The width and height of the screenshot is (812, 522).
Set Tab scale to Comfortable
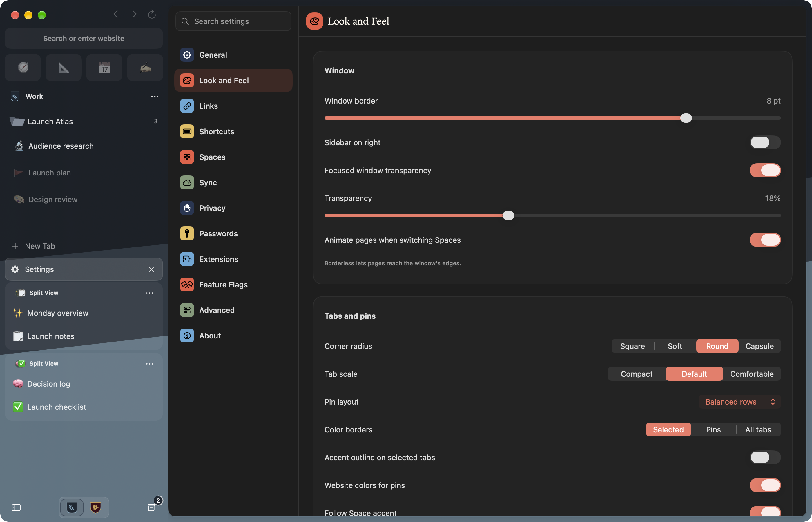click(x=752, y=374)
